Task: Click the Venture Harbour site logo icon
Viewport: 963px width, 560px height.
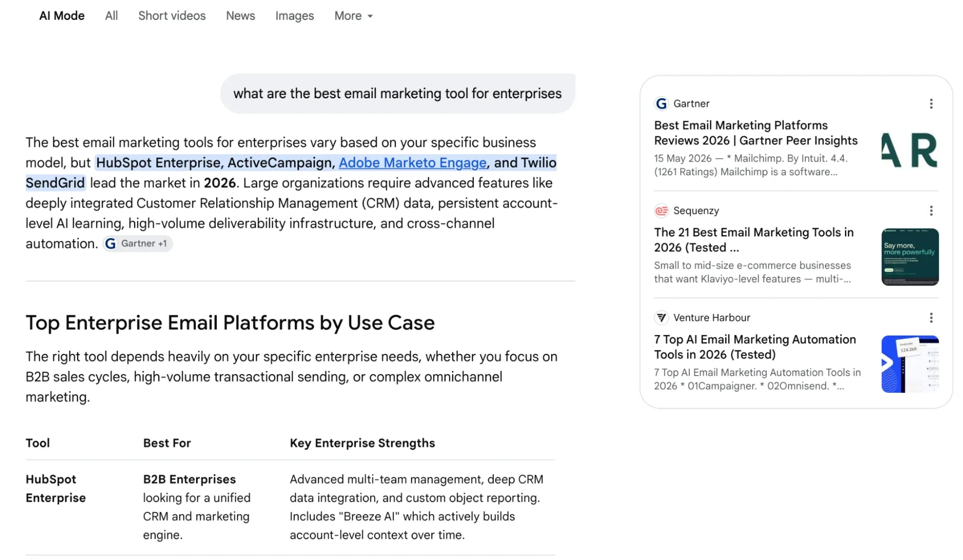Action: [661, 318]
